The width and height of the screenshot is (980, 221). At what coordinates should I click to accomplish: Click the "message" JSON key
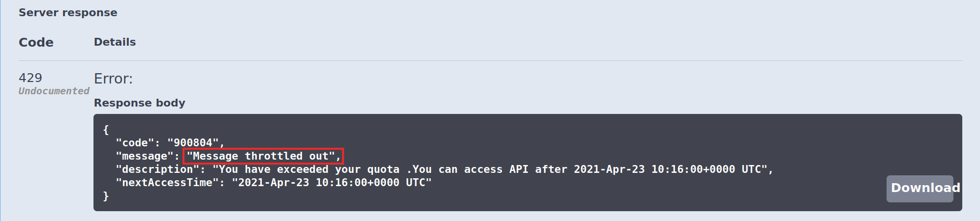(x=145, y=156)
